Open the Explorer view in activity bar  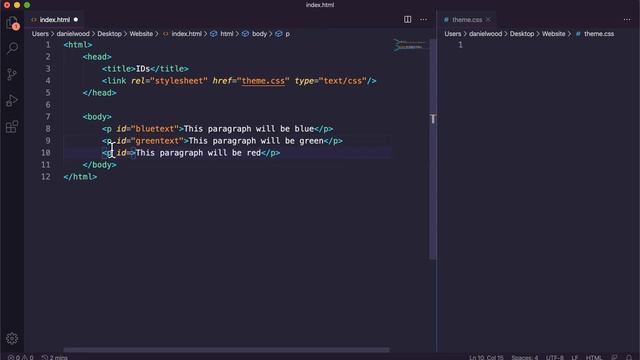tap(12, 23)
